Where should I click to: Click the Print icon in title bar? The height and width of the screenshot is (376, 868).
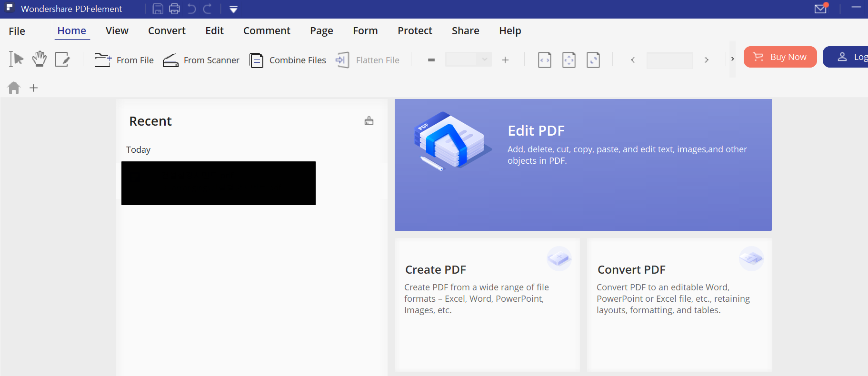(x=175, y=9)
